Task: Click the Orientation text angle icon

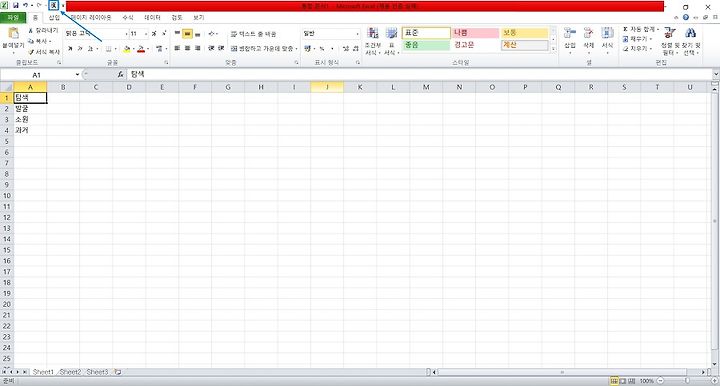Action: 211,34
